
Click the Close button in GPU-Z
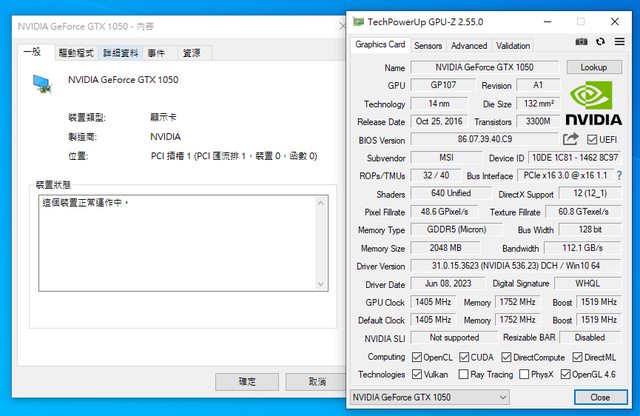coord(600,397)
